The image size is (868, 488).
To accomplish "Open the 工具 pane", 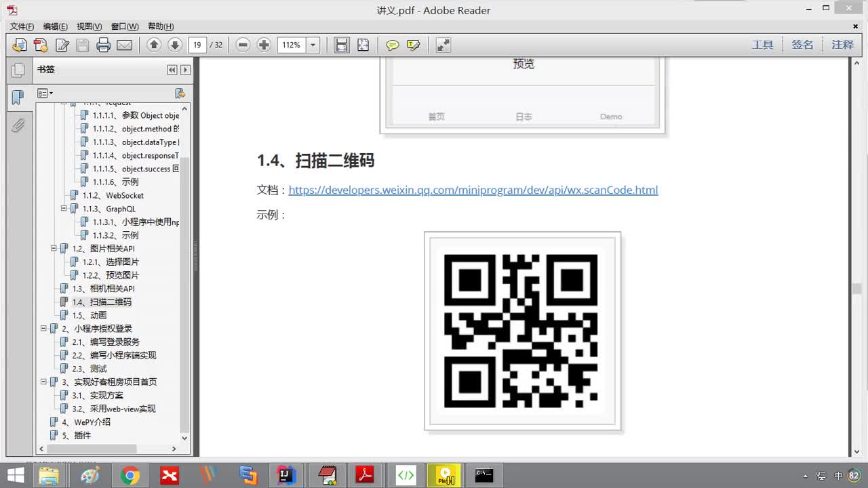I will tap(762, 45).
